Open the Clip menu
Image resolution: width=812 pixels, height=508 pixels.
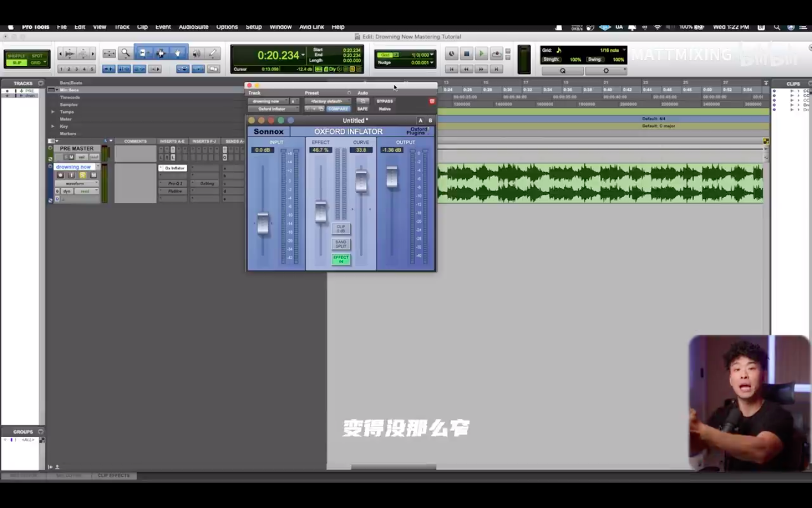[142, 27]
